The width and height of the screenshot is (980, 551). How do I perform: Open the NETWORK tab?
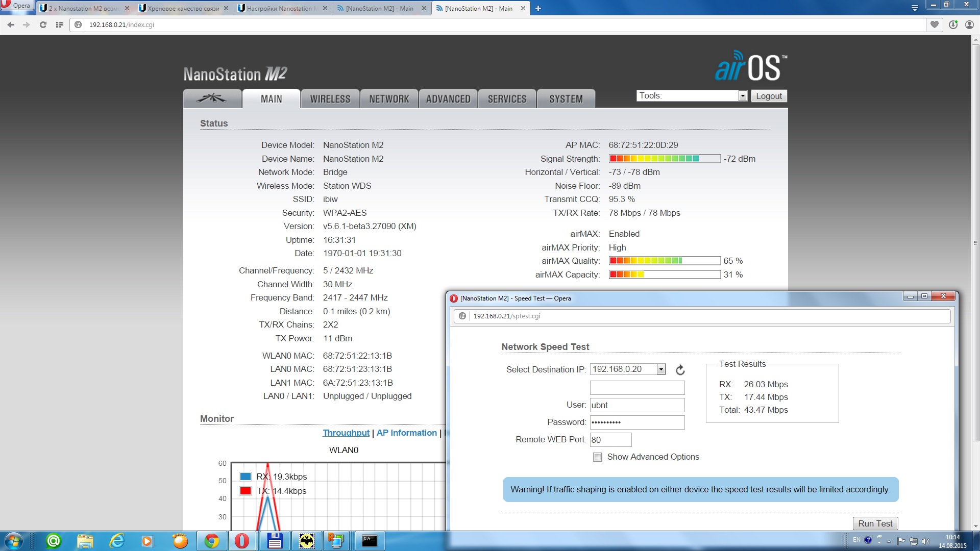click(389, 98)
